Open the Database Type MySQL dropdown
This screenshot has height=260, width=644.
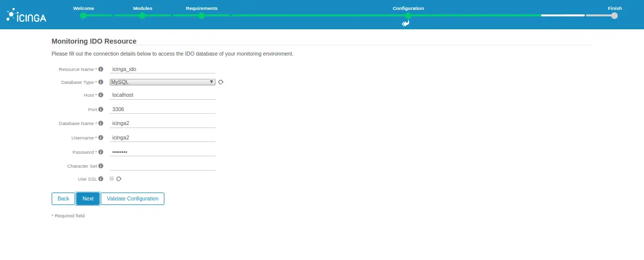coord(162,82)
